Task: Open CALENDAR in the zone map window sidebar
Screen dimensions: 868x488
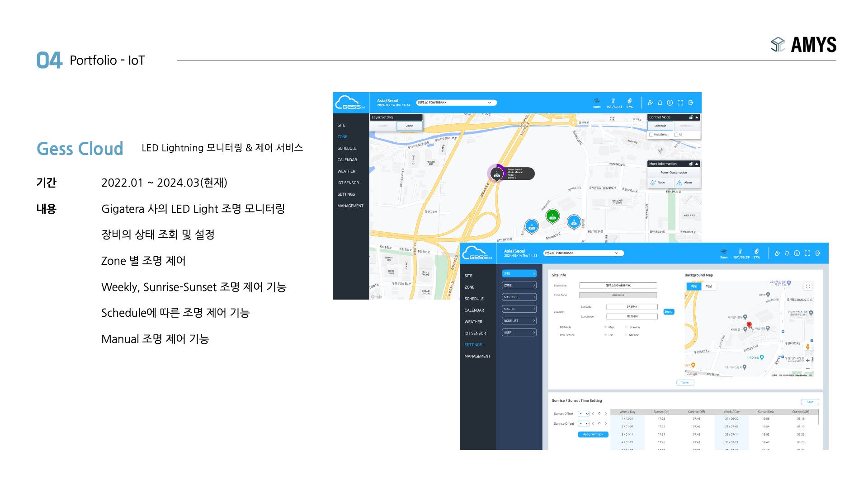Action: click(347, 160)
